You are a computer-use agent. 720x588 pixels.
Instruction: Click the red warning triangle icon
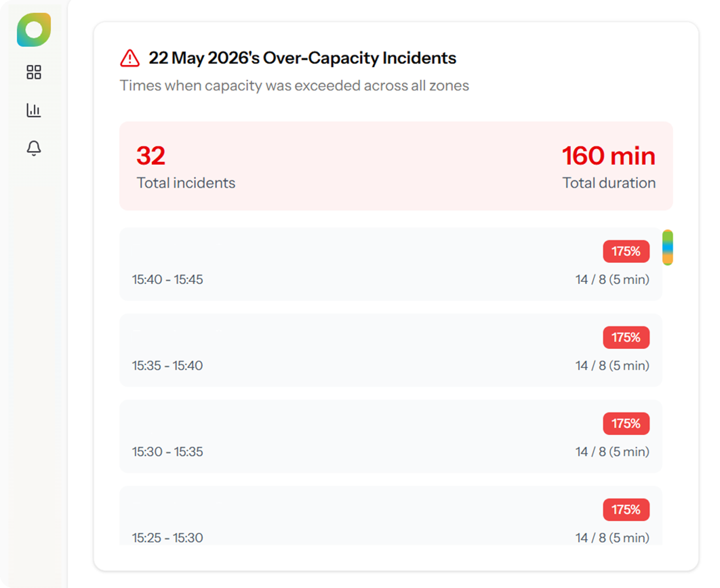[130, 58]
